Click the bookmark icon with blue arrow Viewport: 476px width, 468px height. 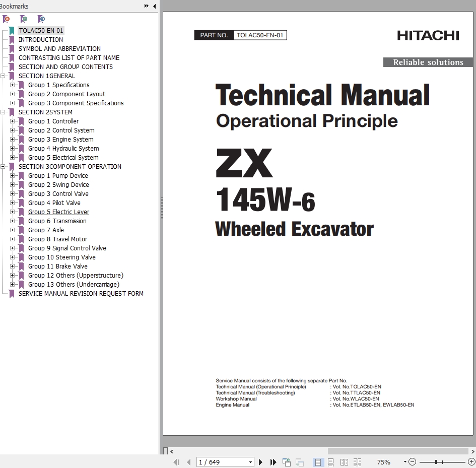point(41,19)
